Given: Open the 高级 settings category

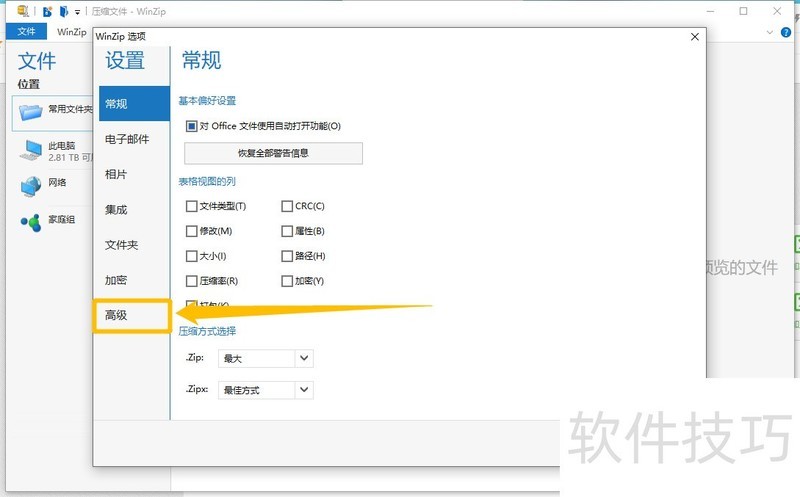Looking at the screenshot, I should pos(132,316).
